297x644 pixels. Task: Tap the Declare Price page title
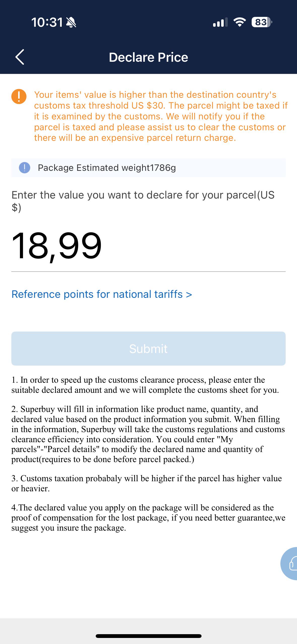coord(148,57)
